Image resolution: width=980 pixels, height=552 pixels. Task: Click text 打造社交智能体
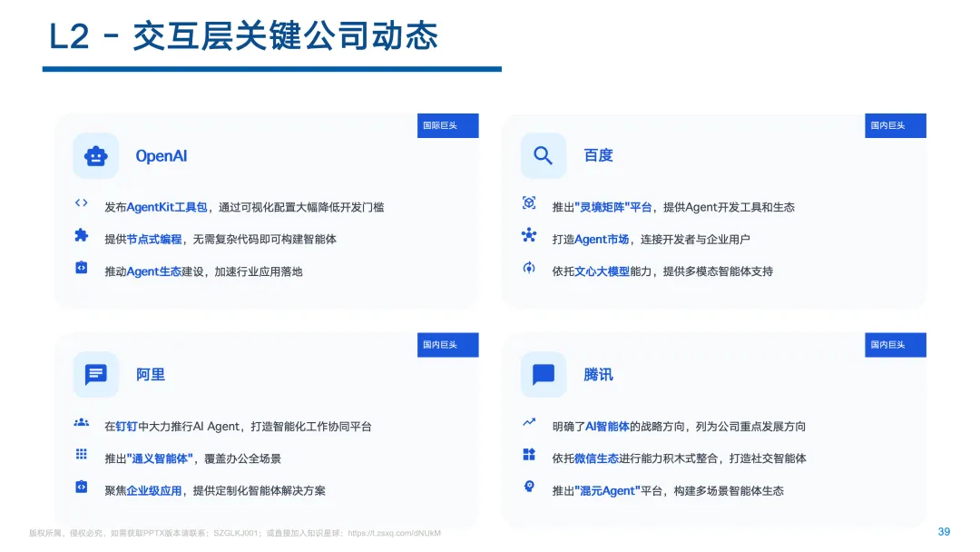pos(768,458)
